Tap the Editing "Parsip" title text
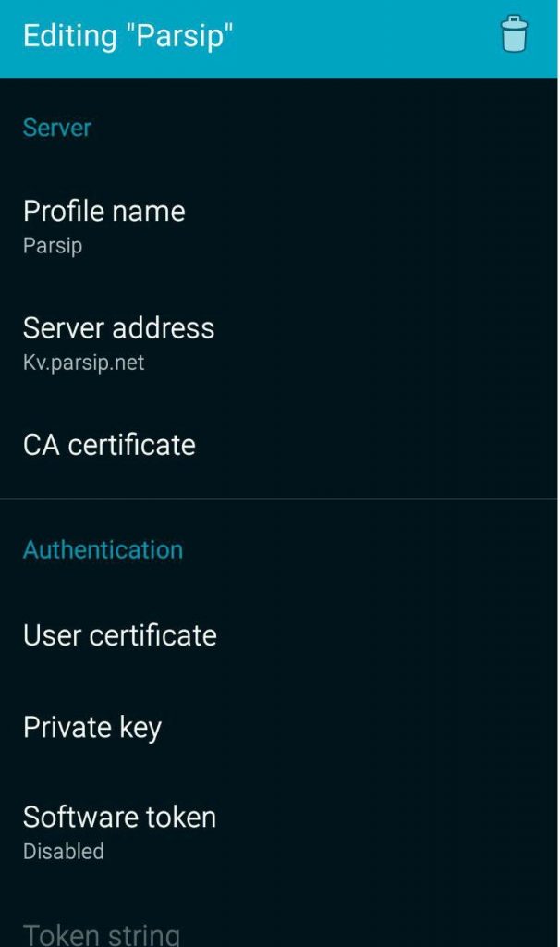Image resolution: width=560 pixels, height=947 pixels. [128, 37]
